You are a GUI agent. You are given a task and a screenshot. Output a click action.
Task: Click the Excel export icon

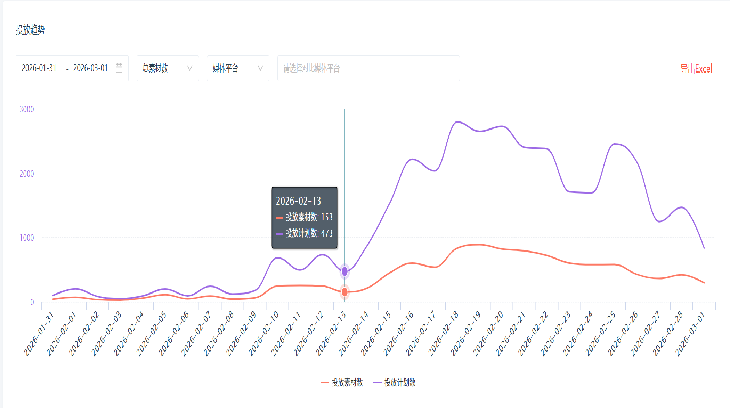point(684,68)
